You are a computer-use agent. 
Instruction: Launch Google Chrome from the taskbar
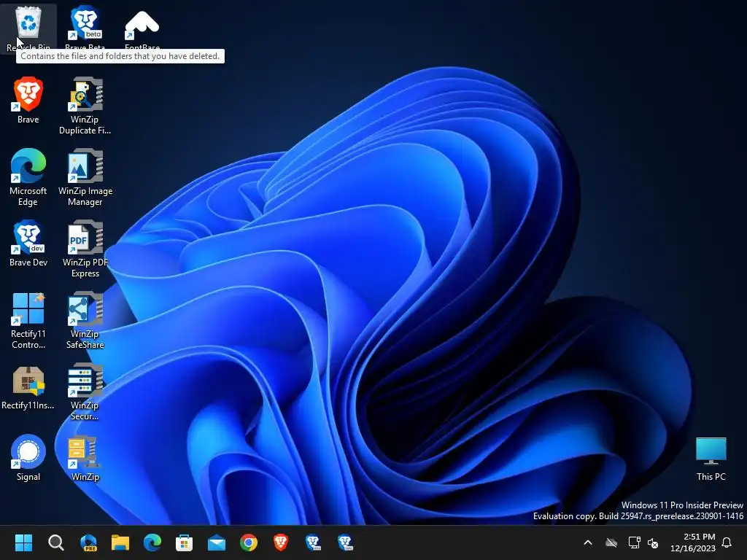[x=249, y=542]
